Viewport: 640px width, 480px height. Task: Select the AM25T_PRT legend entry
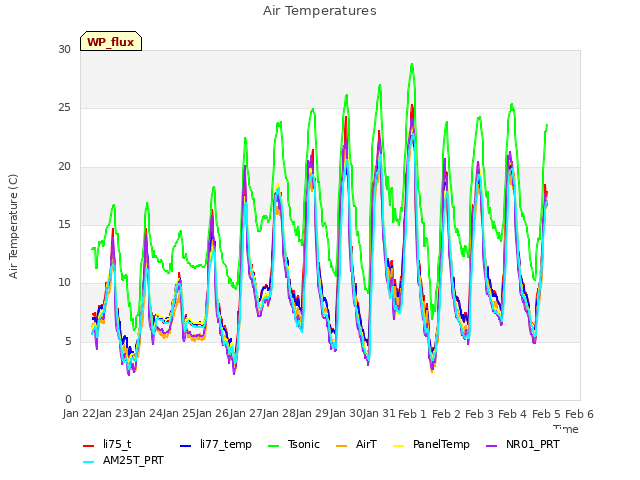[x=123, y=461]
